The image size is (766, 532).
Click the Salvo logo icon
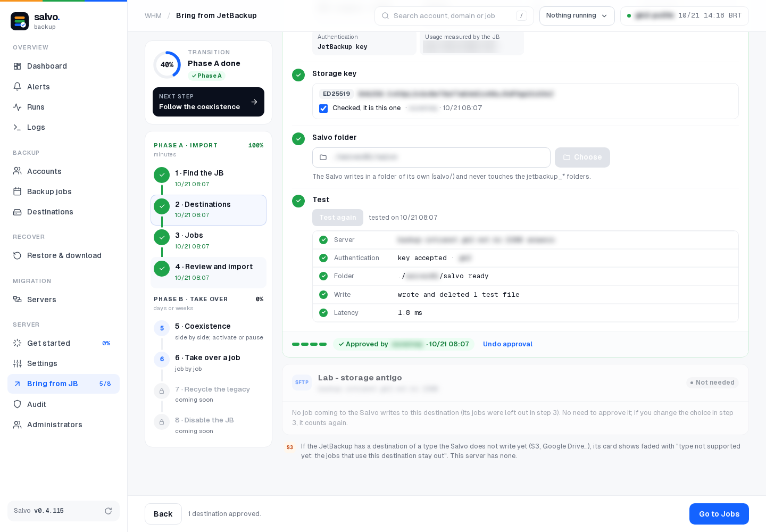[x=20, y=21]
